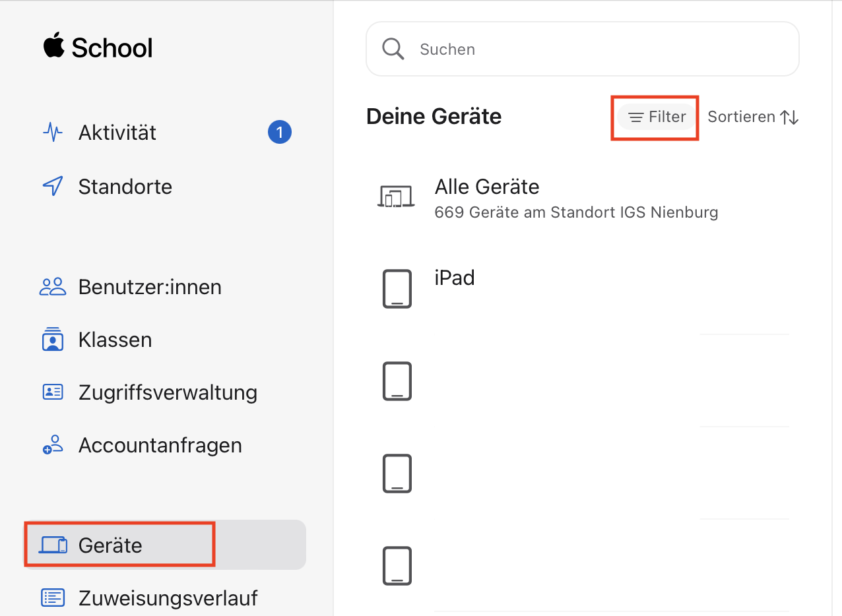This screenshot has height=616, width=842.
Task: Click the Alle Geräte devices icon
Action: [396, 197]
